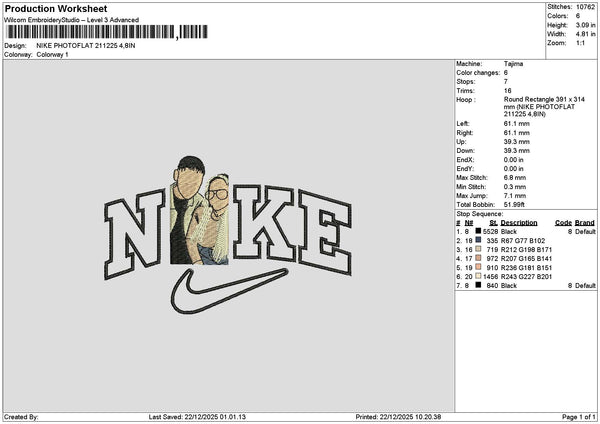Viewport: 600px width, 424px height.
Task: Select the 39.3 mm value beside Up
Action: pos(517,142)
